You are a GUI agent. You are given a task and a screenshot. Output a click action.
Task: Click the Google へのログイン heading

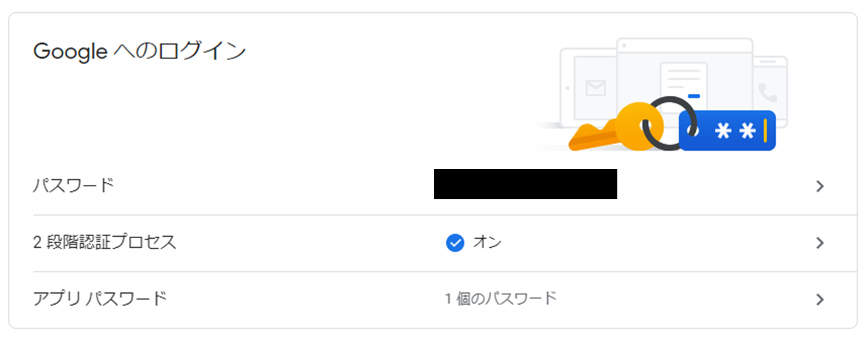click(x=140, y=52)
